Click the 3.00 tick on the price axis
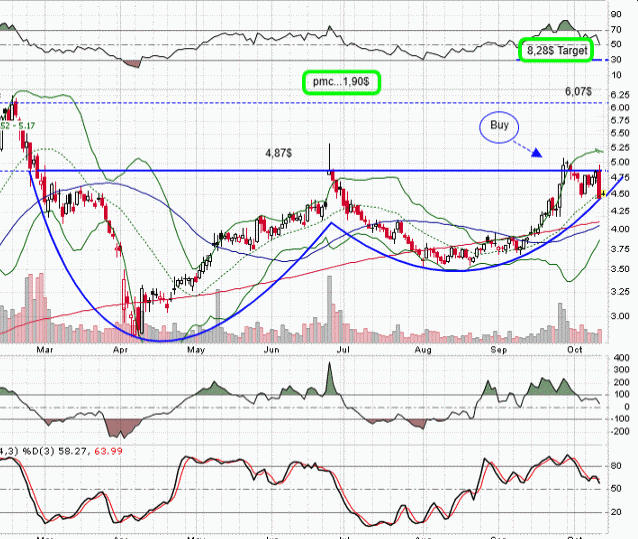 click(x=619, y=316)
